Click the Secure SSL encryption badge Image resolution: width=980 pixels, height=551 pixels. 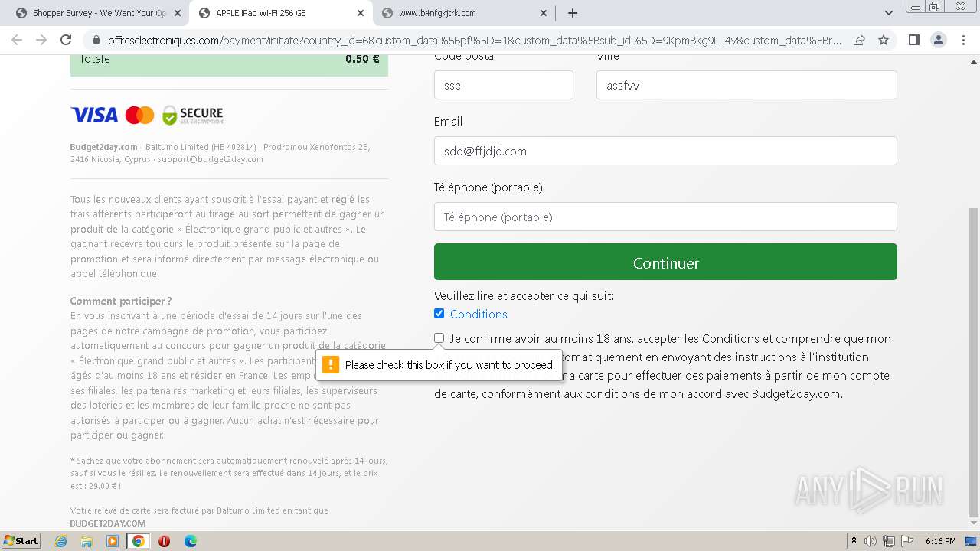click(x=193, y=115)
